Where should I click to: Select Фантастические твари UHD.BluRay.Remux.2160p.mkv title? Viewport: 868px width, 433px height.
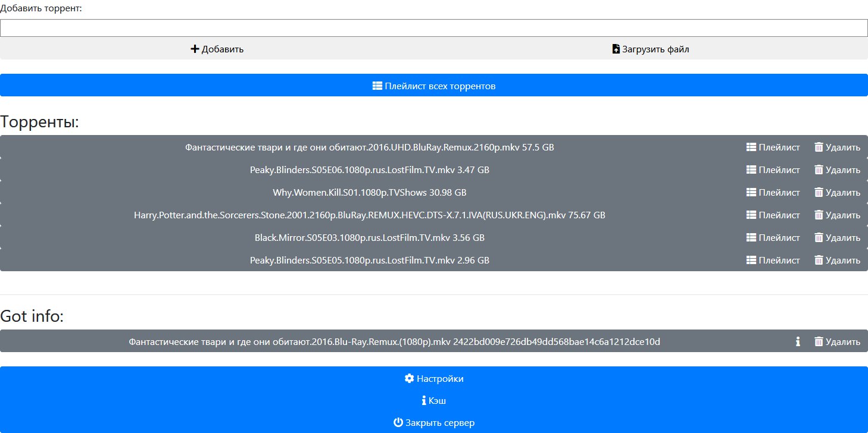[x=370, y=147]
